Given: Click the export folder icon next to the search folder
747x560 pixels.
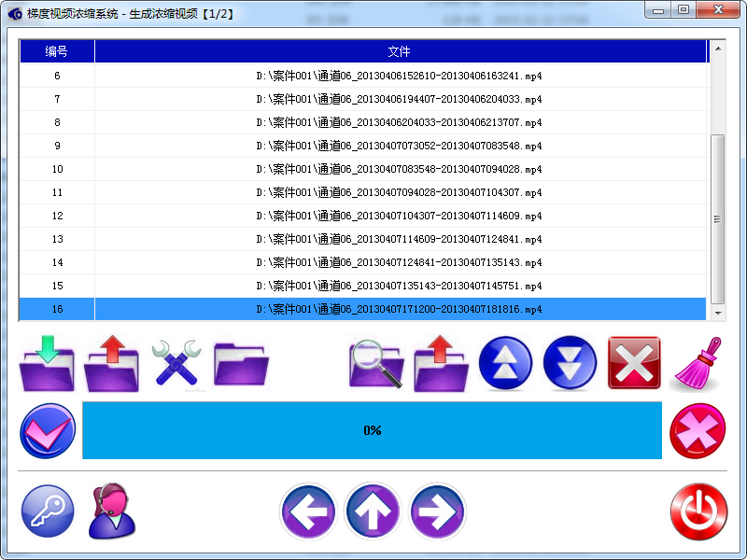Looking at the screenshot, I should pyautogui.click(x=441, y=364).
